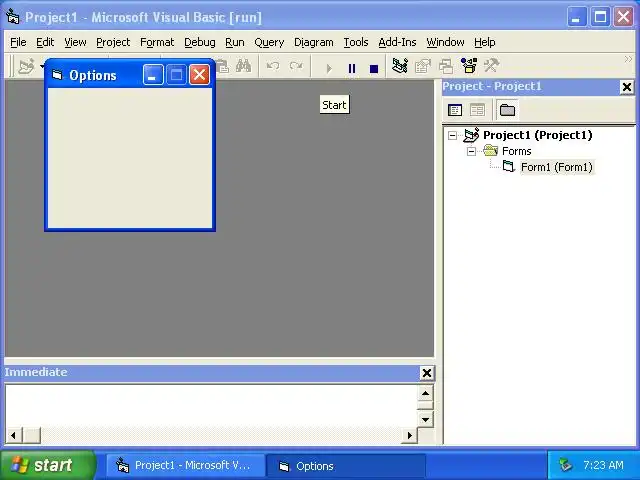Open the Form Layout Window icon
This screenshot has height=480, width=640.
(x=446, y=66)
